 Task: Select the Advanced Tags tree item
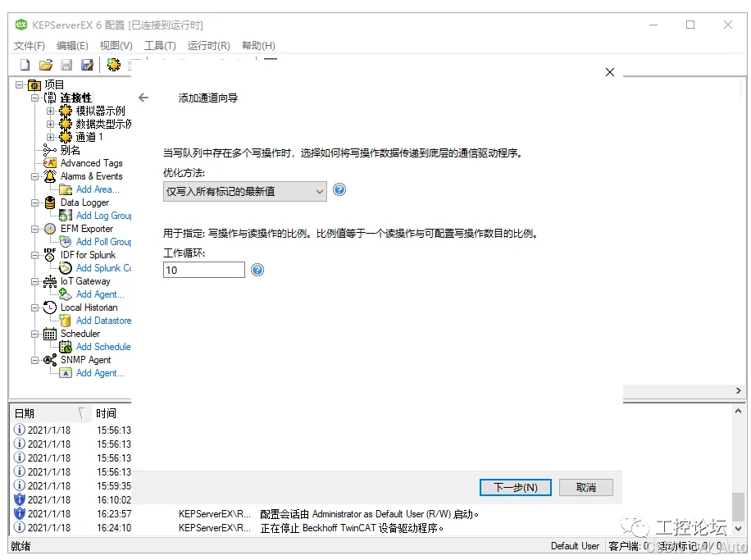click(92, 163)
